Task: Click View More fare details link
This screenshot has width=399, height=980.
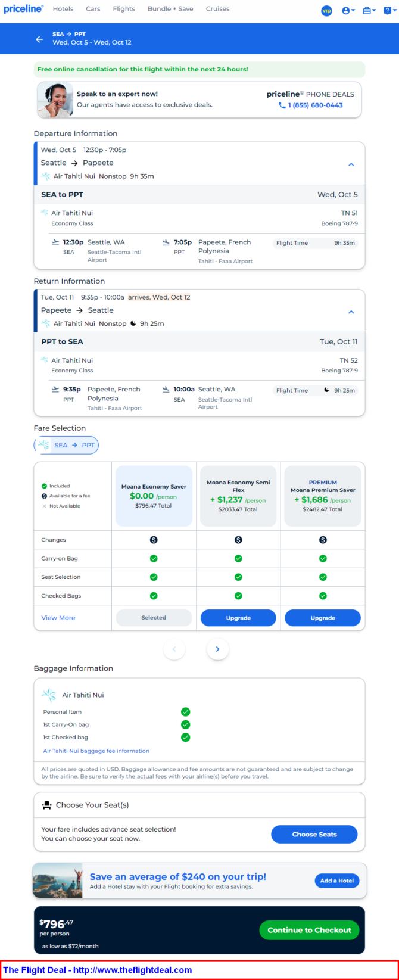Action: (58, 618)
